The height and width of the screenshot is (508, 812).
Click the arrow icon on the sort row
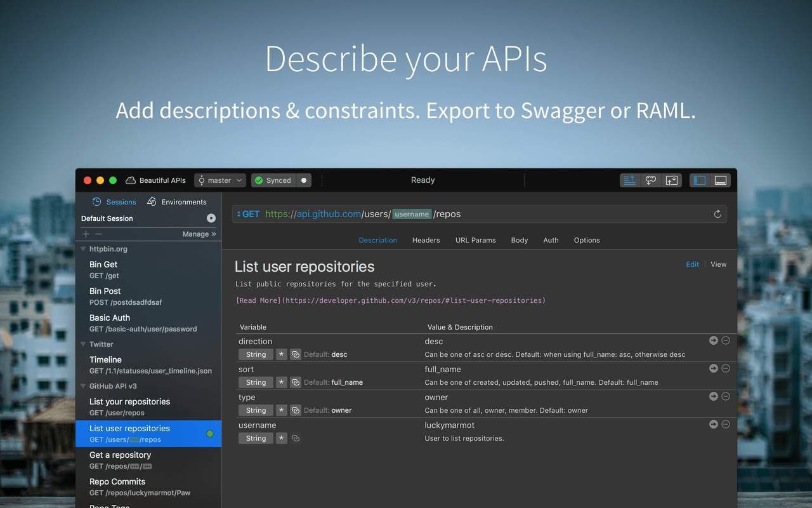click(714, 368)
